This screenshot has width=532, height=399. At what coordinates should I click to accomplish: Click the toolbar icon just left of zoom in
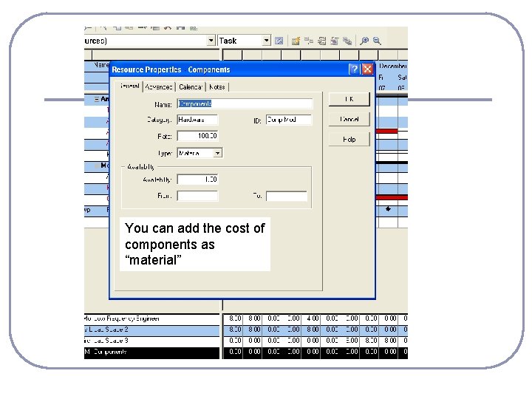(347, 41)
